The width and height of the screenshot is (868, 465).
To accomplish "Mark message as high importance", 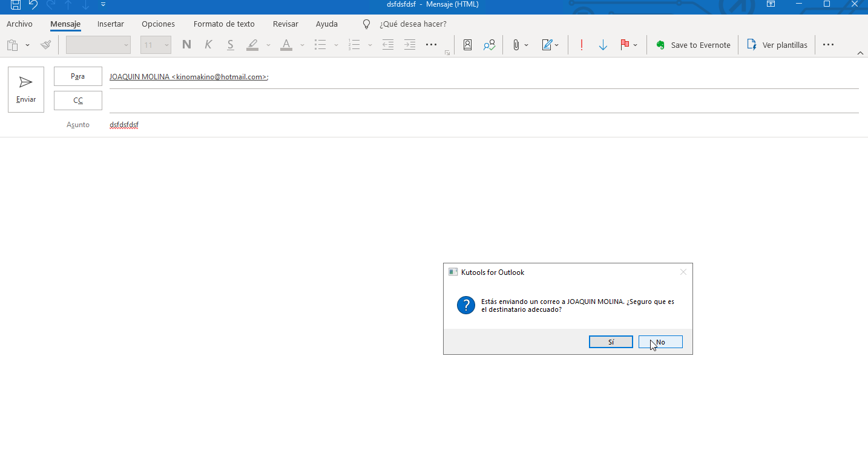I will click(581, 45).
